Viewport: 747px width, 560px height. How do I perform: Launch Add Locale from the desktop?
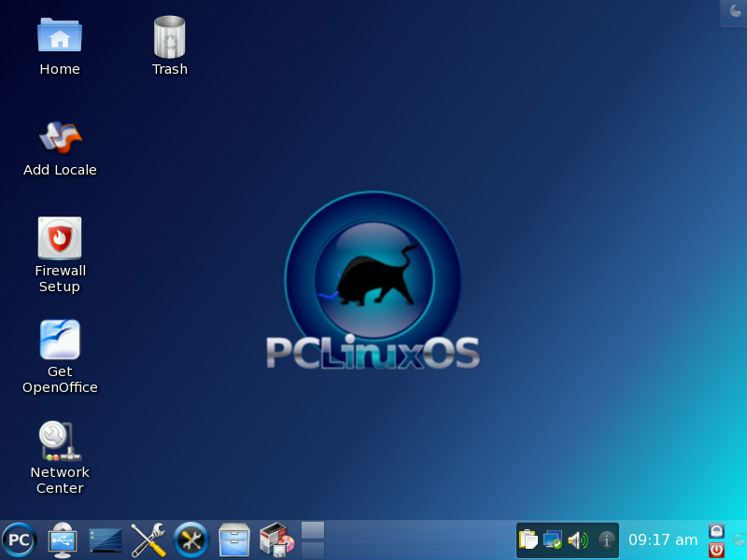coord(60,138)
